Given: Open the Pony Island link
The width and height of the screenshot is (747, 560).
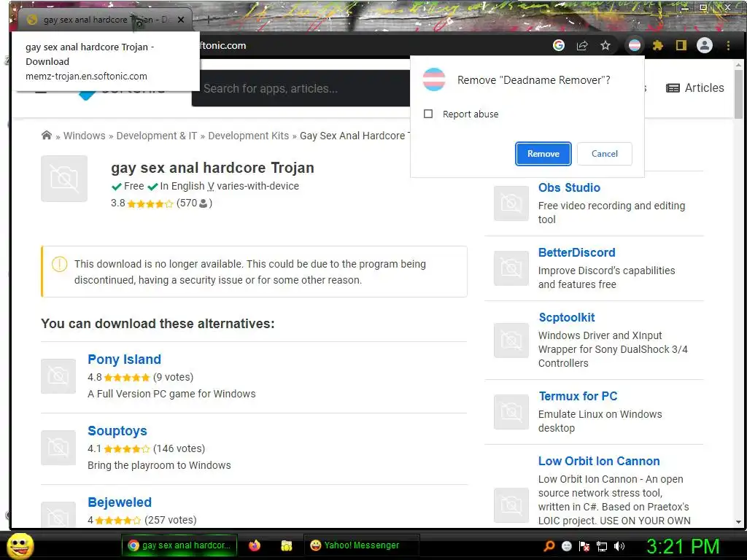Looking at the screenshot, I should (124, 359).
